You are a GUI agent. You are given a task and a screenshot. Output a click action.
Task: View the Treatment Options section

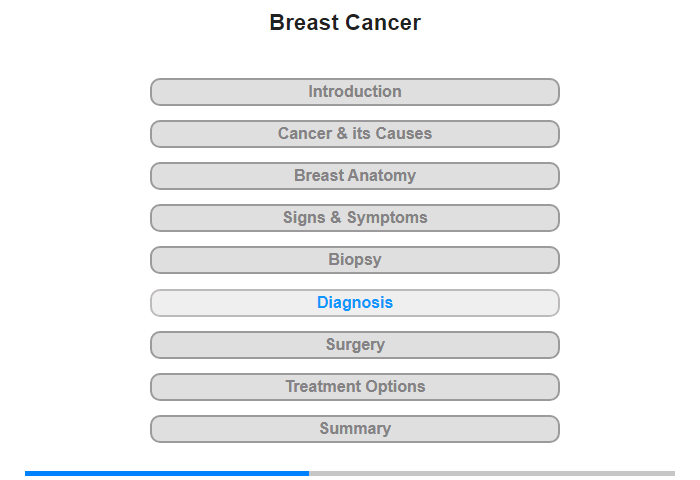(x=355, y=387)
